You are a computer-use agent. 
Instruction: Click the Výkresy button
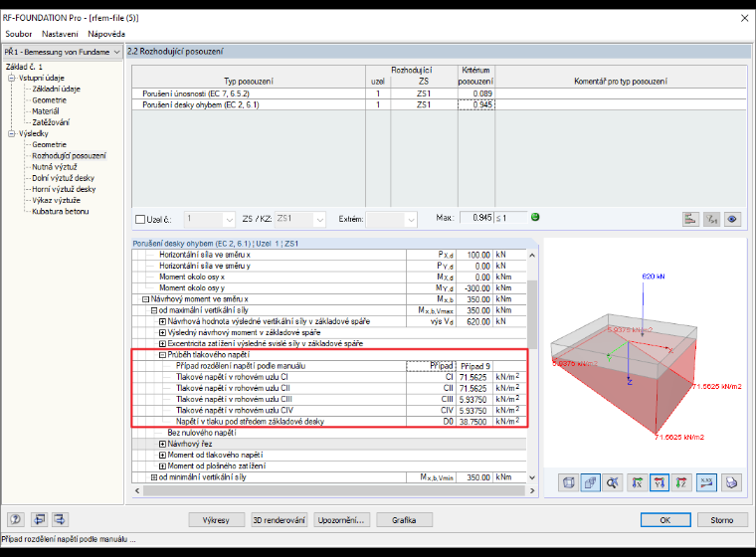click(x=216, y=520)
